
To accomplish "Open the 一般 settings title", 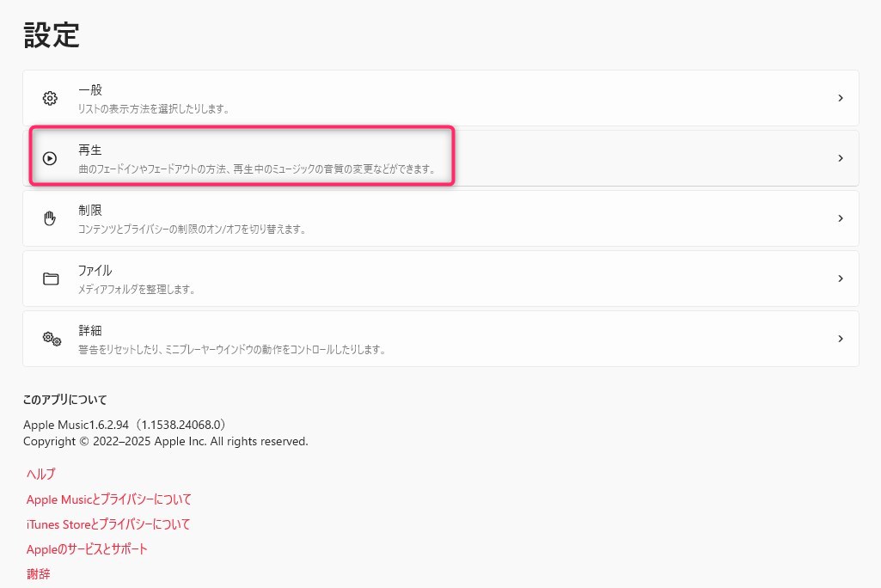I will click(90, 89).
